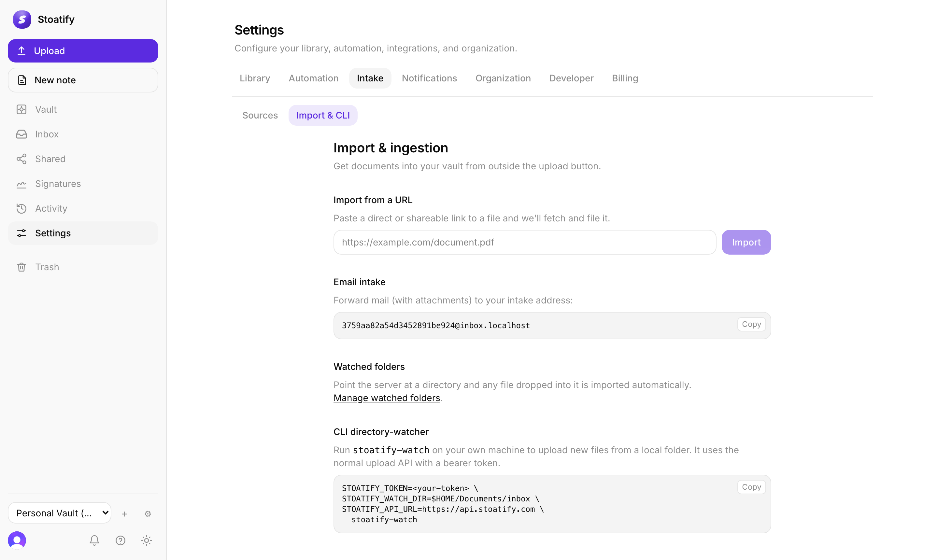The image size is (938, 560).
Task: Toggle the light/dark theme sun icon
Action: (x=147, y=540)
